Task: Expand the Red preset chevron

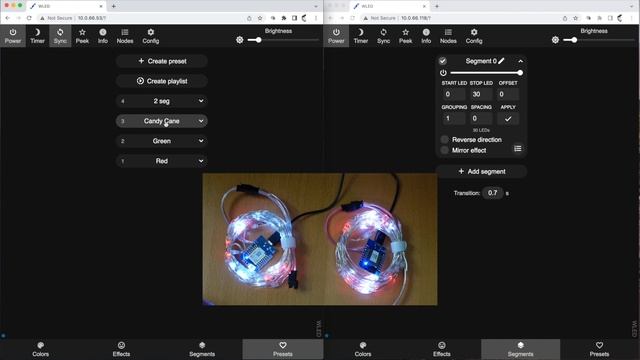Action: (201, 161)
